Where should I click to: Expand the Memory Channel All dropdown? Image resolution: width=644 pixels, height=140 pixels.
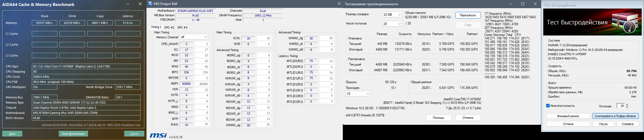[x=194, y=37]
